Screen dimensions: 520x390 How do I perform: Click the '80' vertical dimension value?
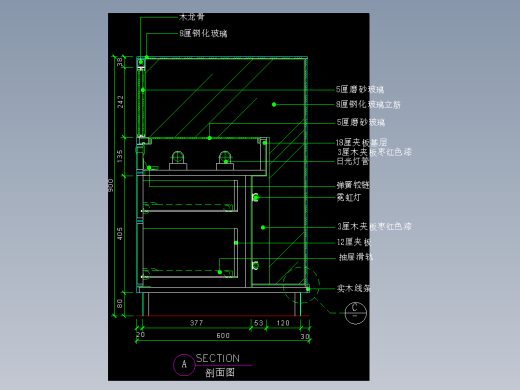(x=120, y=303)
